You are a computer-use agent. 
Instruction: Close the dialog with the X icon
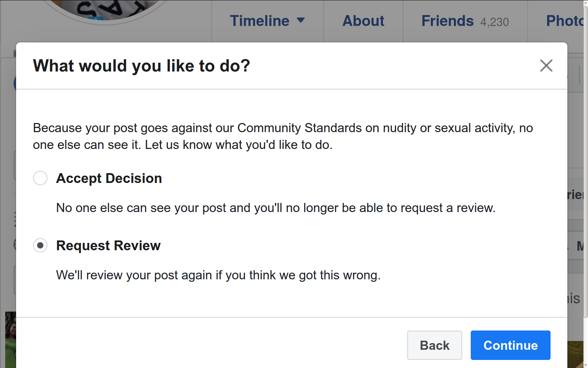[x=546, y=66]
